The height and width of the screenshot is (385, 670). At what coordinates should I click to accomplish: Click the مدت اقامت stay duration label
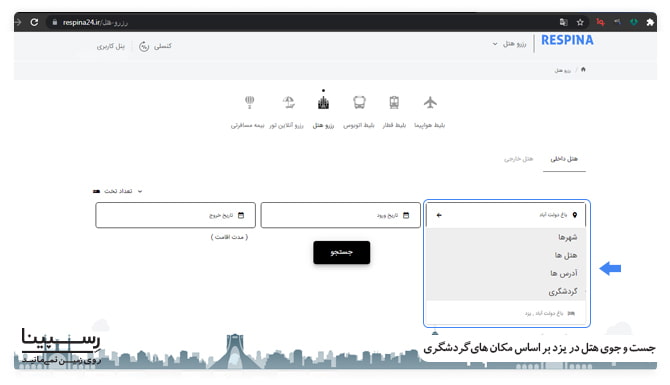tap(229, 237)
